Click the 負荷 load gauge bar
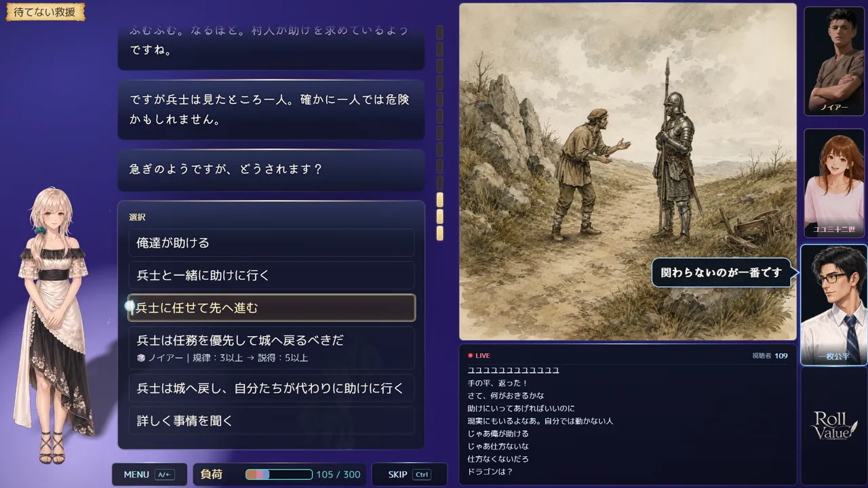This screenshot has height=488, width=868. click(x=279, y=474)
